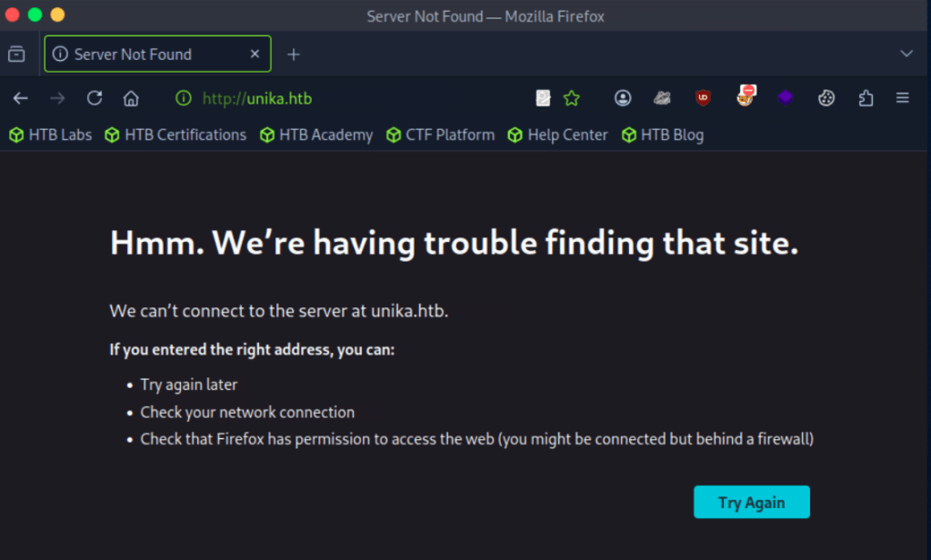Expand the list all tabs chevron
The width and height of the screenshot is (931, 560).
pyautogui.click(x=906, y=54)
